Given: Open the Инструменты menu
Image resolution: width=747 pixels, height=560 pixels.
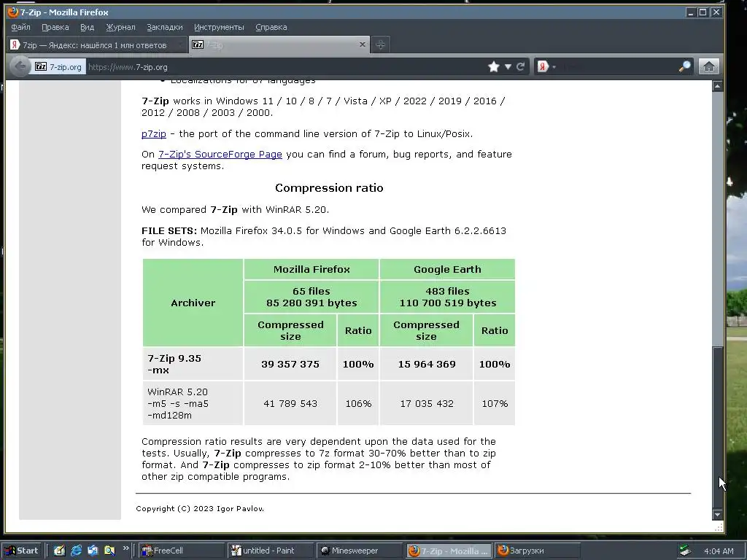Looking at the screenshot, I should [219, 27].
